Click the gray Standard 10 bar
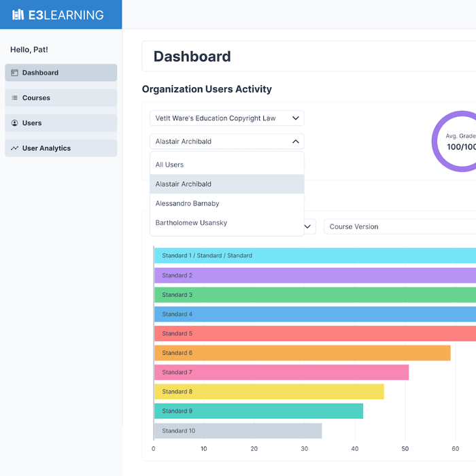476x476 pixels. pos(238,430)
